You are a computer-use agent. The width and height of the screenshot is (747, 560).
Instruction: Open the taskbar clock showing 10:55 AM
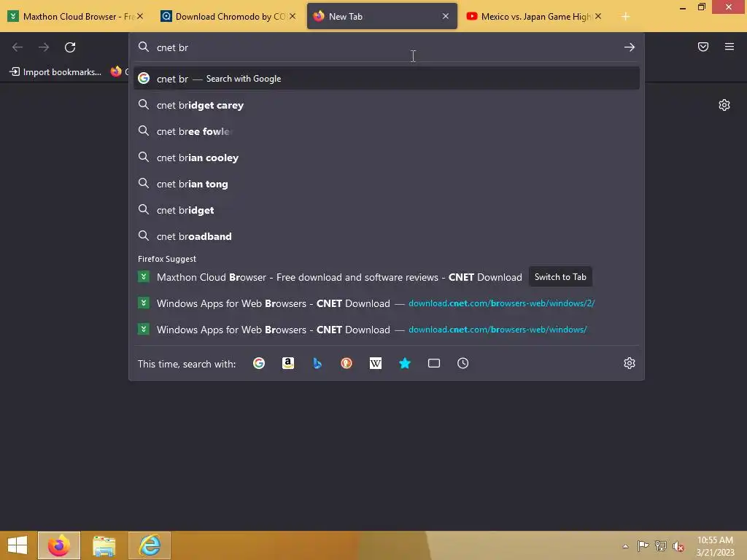715,545
